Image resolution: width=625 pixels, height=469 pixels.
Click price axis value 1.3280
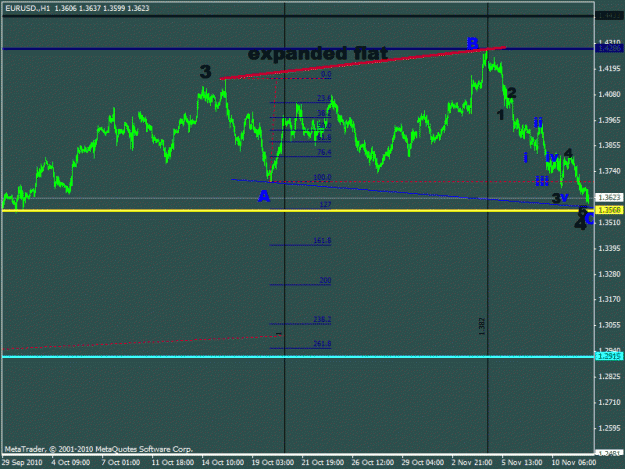click(609, 274)
